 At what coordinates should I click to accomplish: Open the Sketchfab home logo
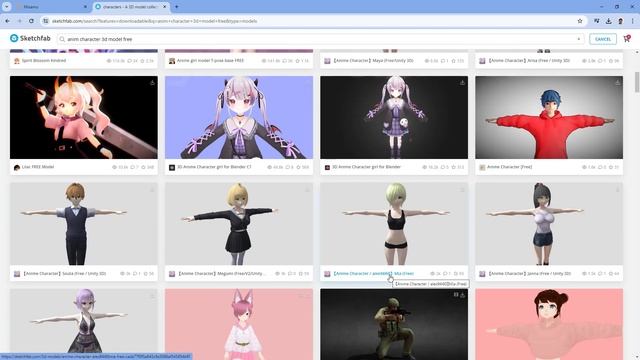click(x=30, y=38)
